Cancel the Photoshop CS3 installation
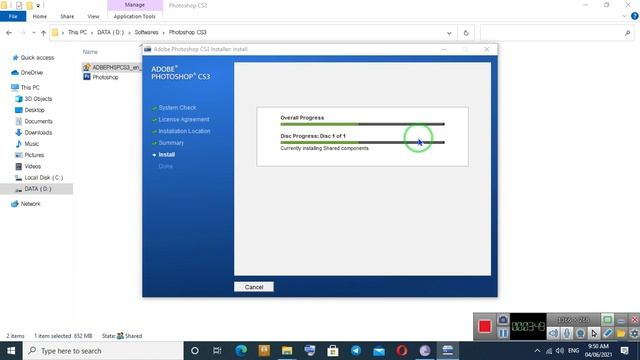 coord(254,287)
